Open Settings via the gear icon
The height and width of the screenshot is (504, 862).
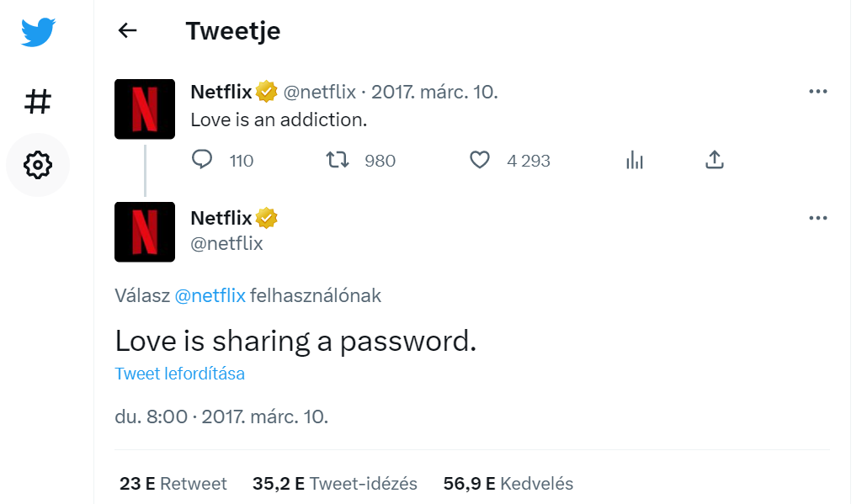[38, 164]
